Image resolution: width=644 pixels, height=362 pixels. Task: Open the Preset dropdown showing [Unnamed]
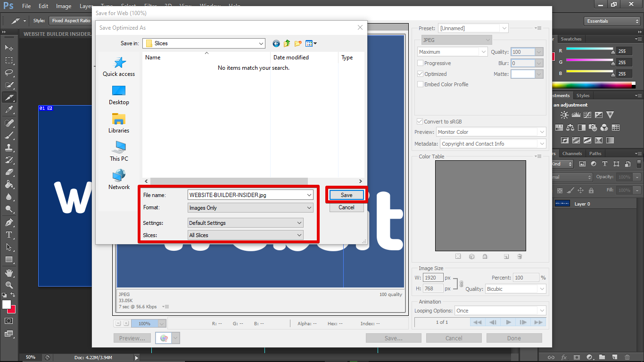[473, 28]
